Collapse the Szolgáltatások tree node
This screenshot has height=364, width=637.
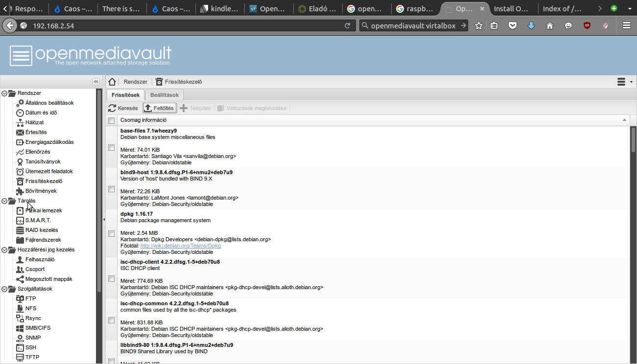[x=4, y=289]
